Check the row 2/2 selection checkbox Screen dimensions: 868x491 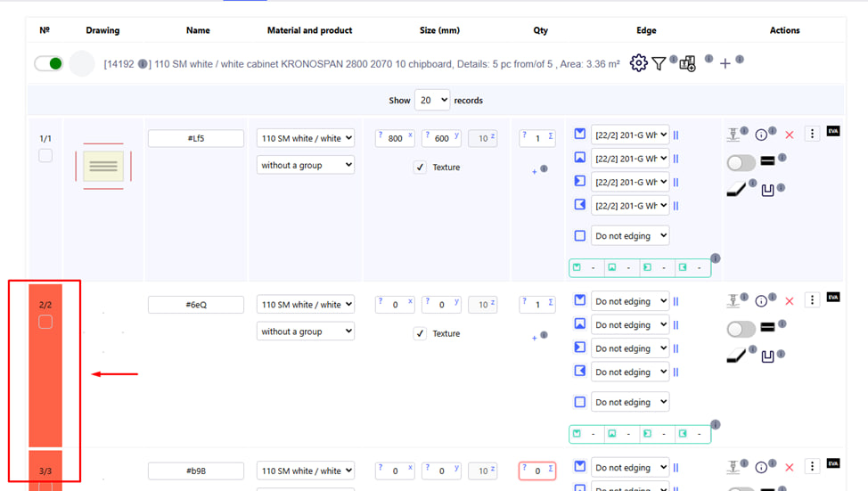pos(45,322)
